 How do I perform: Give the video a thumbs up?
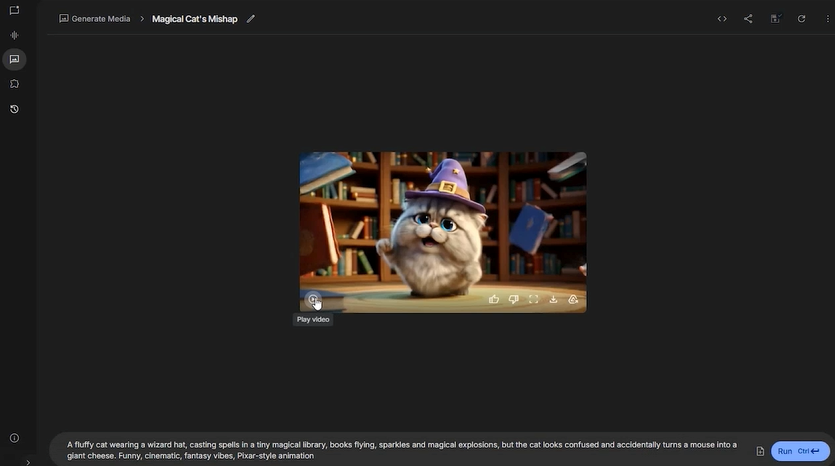[x=494, y=299]
